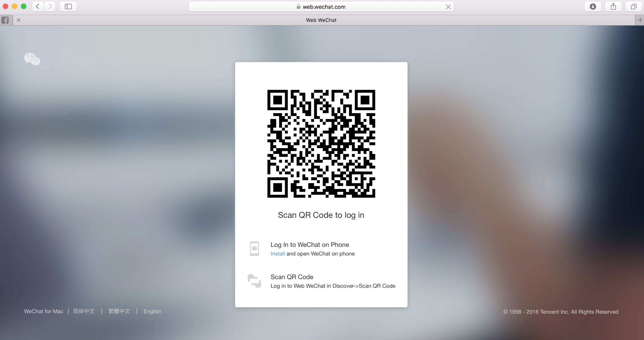
Task: Click 'Scan QR Code to log in' heading
Action: (321, 215)
